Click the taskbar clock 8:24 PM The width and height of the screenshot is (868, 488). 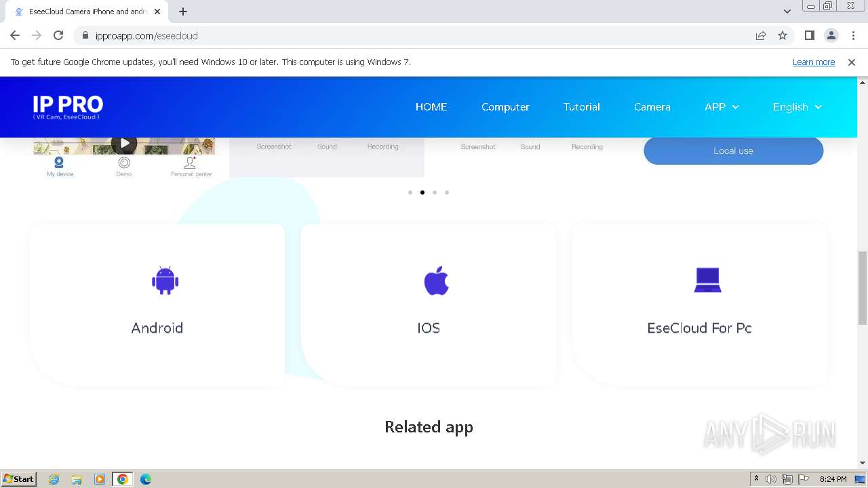[833, 479]
